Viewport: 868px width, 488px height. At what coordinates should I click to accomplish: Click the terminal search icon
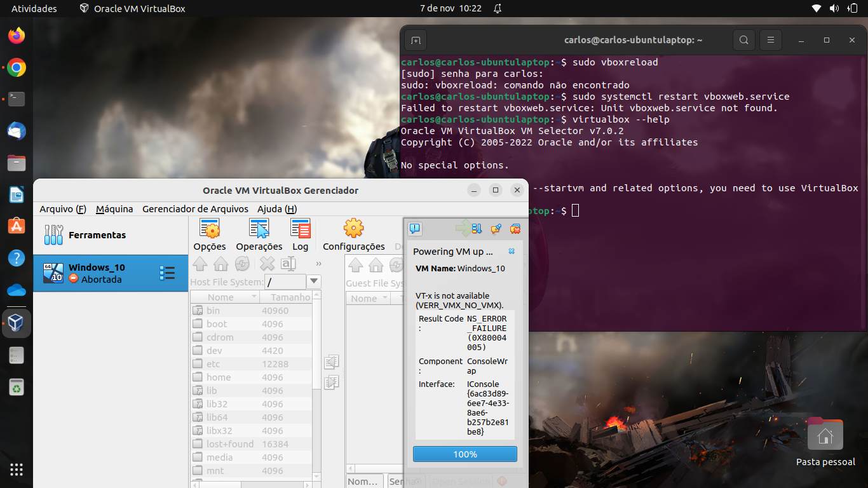click(743, 40)
